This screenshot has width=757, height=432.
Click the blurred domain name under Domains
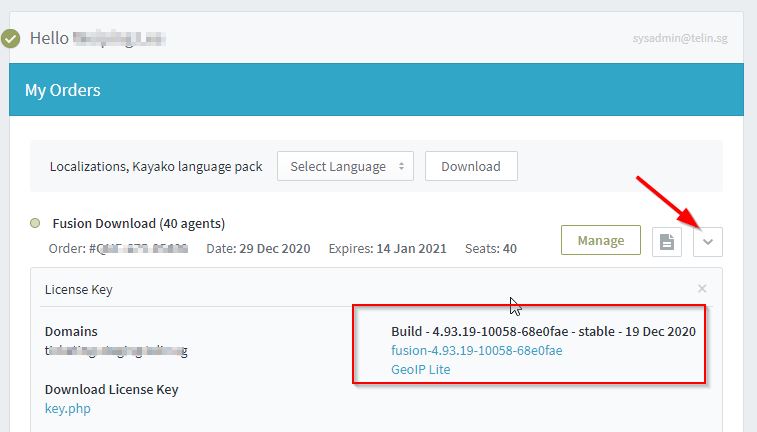point(116,350)
